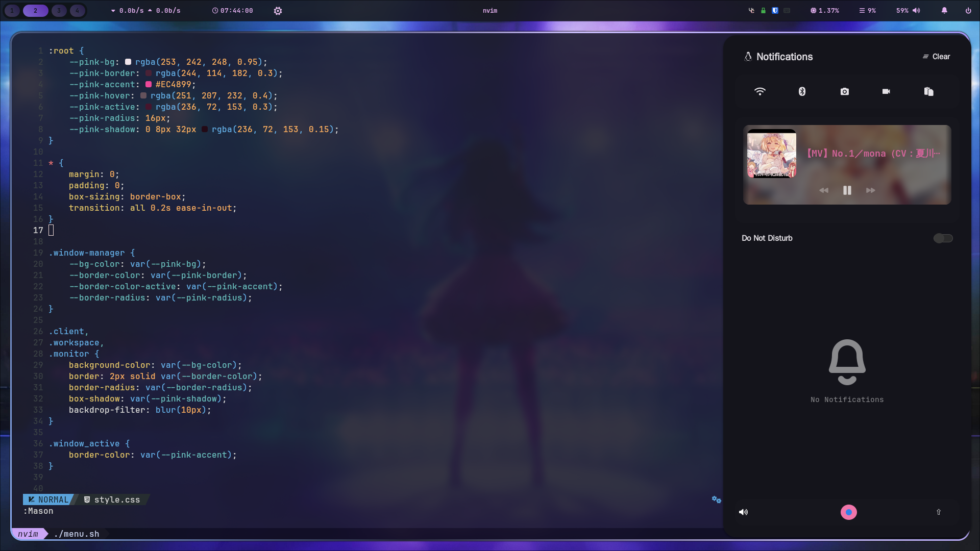980x551 pixels.
Task: Click the screenshot camera icon
Action: pos(844,91)
